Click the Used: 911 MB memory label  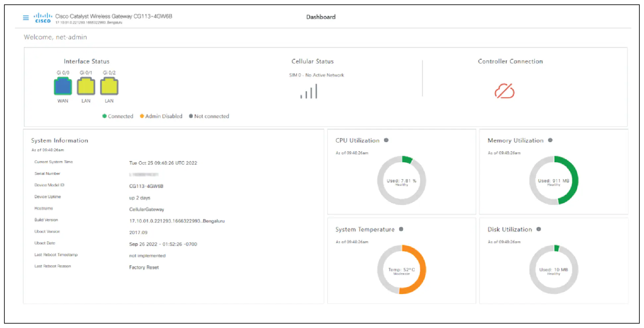(554, 181)
